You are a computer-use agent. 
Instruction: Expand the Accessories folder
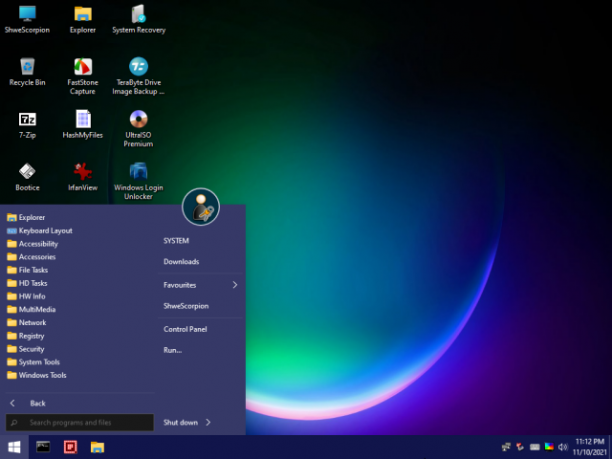(80, 257)
